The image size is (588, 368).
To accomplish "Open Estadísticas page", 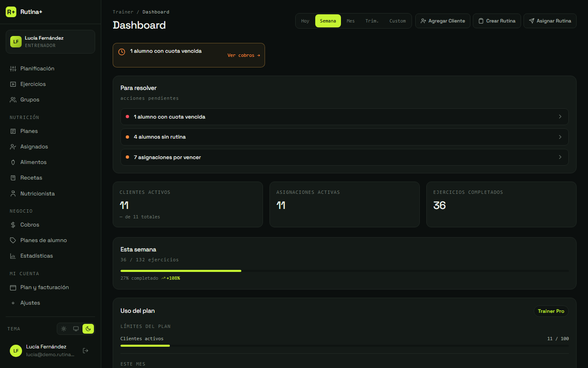I will pyautogui.click(x=50, y=256).
